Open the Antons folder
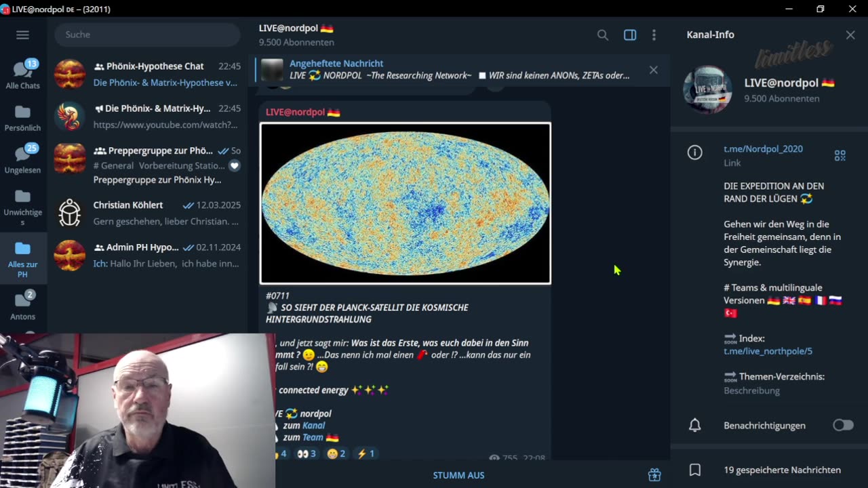Image resolution: width=868 pixels, height=488 pixels. (x=23, y=305)
